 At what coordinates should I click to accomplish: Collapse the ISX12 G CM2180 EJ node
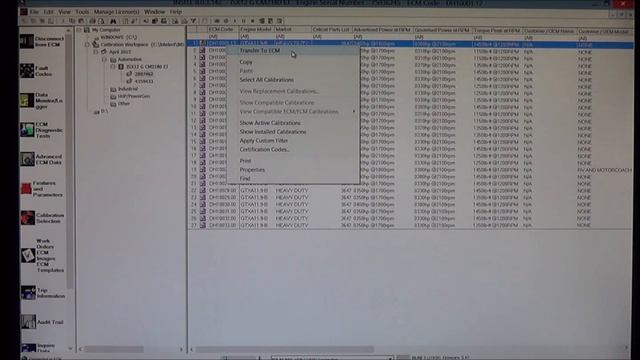[113, 67]
